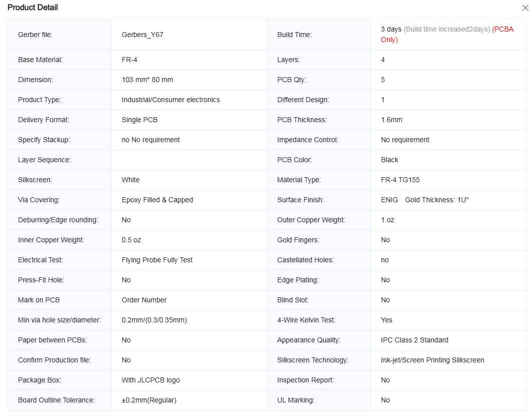Image resolution: width=532 pixels, height=416 pixels.
Task: Click the Epoxy Filled & Capped value
Action: (157, 200)
